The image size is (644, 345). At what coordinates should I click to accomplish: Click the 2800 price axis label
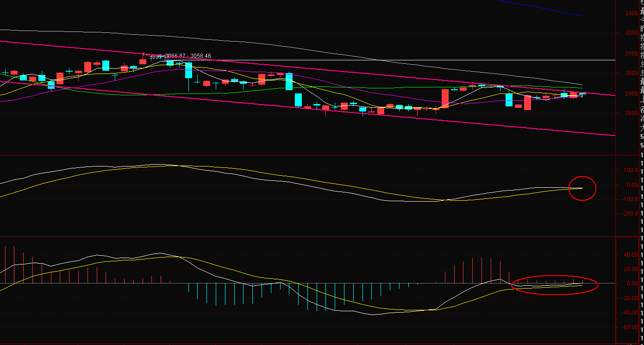click(631, 114)
